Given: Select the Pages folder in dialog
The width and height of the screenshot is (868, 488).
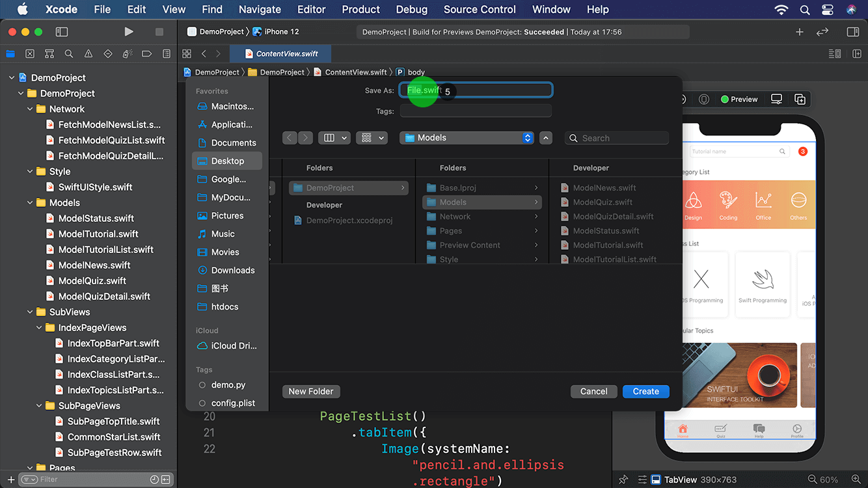Looking at the screenshot, I should [483, 231].
